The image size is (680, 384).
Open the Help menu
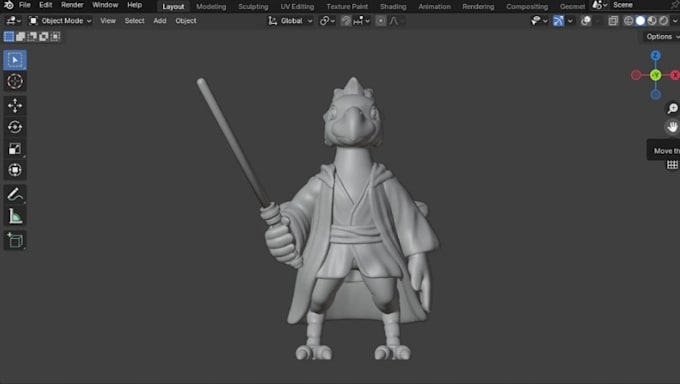click(x=134, y=5)
